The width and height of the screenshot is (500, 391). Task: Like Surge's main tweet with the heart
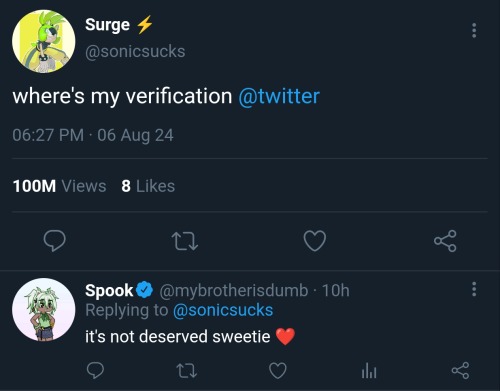coord(315,241)
